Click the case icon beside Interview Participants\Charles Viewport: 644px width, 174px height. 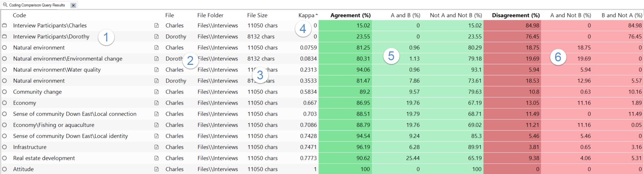pyautogui.click(x=5, y=26)
